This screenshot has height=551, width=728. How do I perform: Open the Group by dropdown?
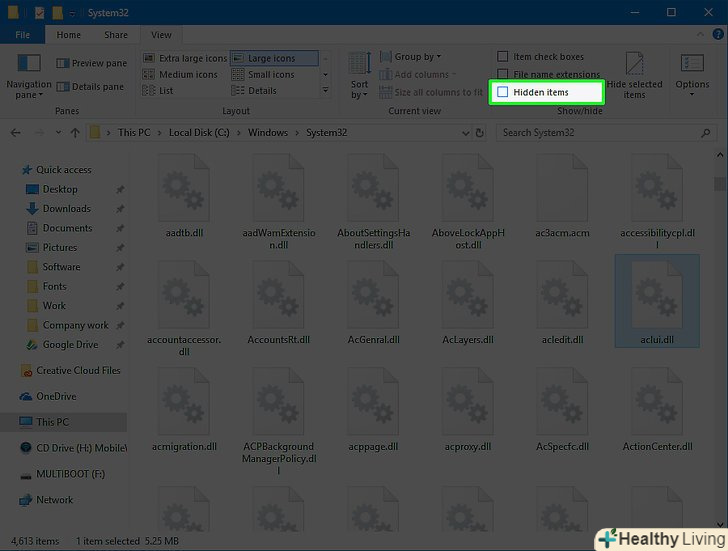pyautogui.click(x=410, y=57)
